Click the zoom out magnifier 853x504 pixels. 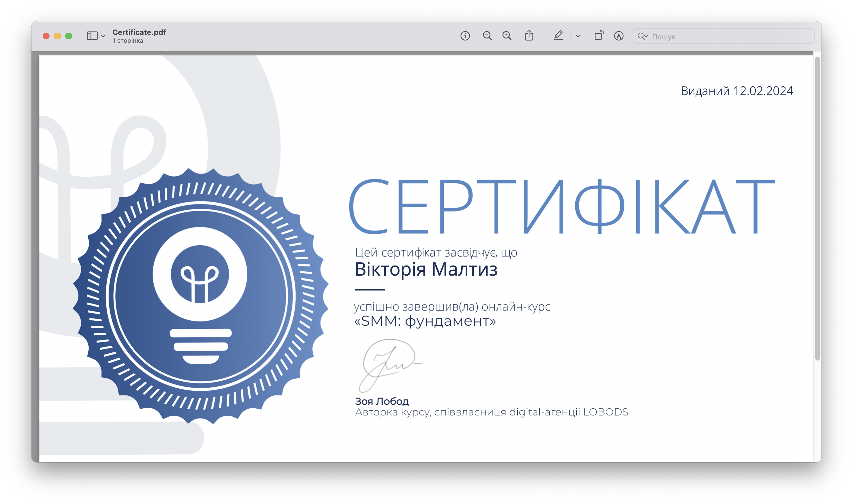pos(487,36)
